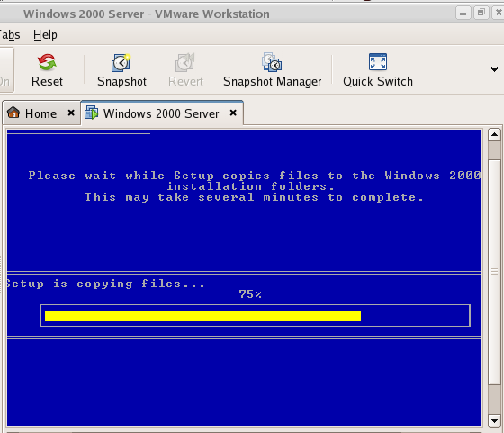
Task: Click the vertical scrollbar thumb
Action: (x=494, y=271)
